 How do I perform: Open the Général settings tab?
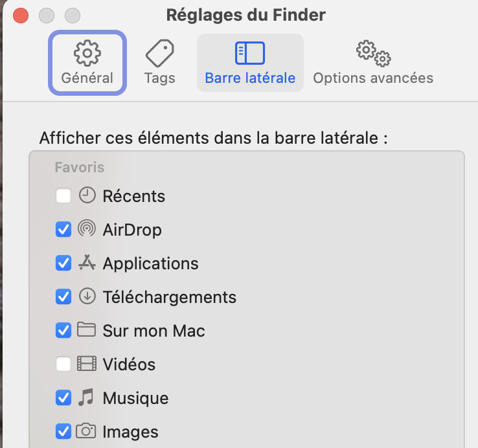click(87, 63)
